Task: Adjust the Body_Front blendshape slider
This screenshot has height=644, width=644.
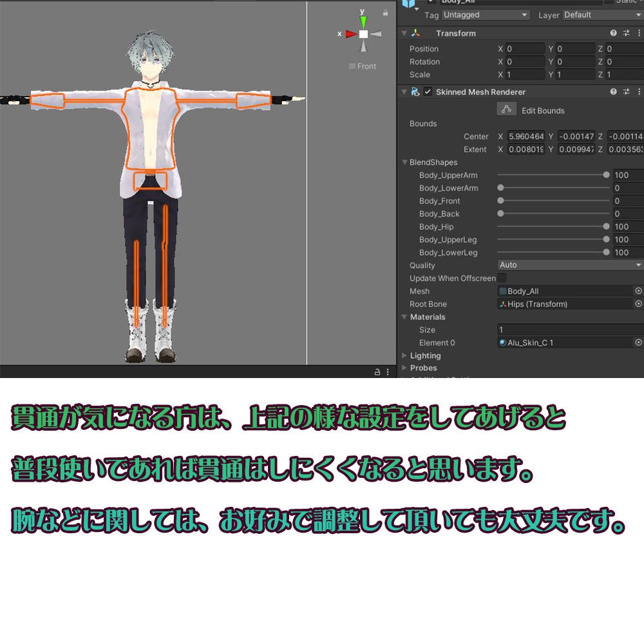Action: tap(553, 201)
